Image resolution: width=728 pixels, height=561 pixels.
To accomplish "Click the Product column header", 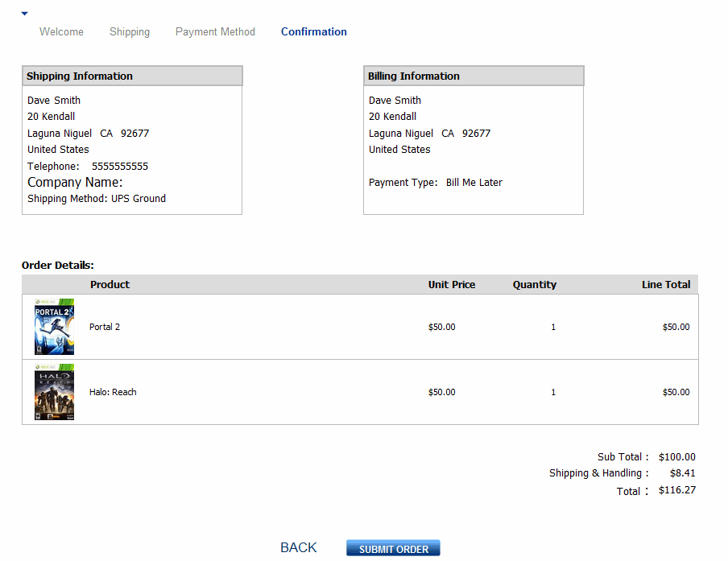I will pyautogui.click(x=110, y=285).
